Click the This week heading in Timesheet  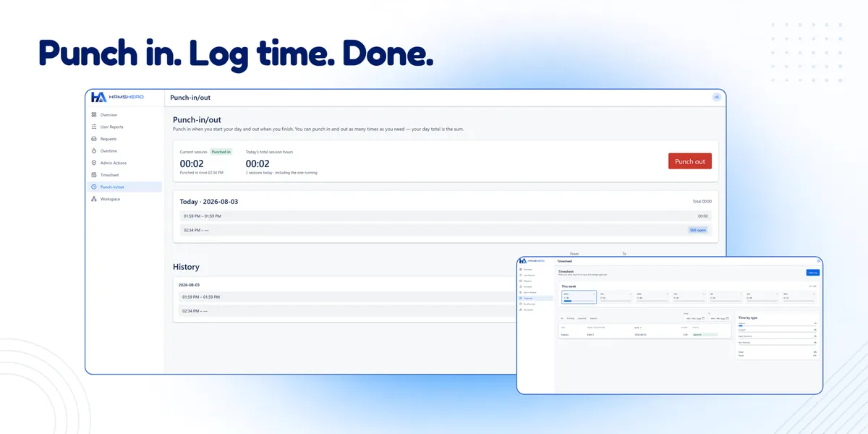coord(569,286)
